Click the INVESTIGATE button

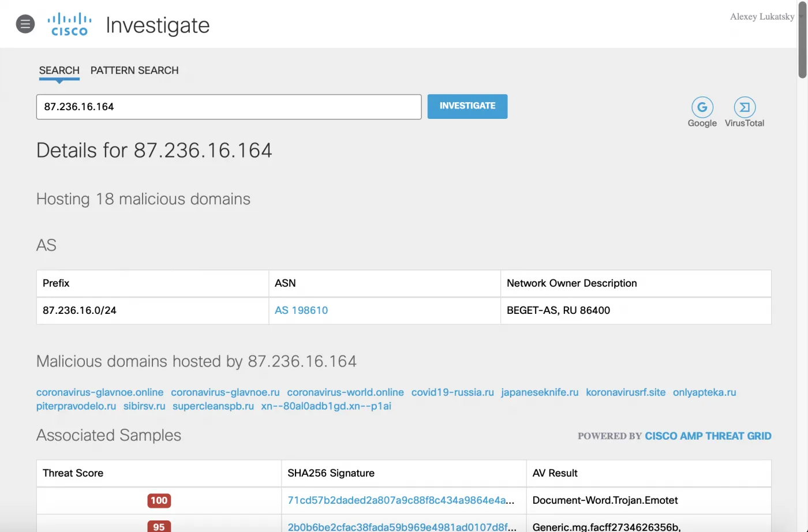click(467, 106)
